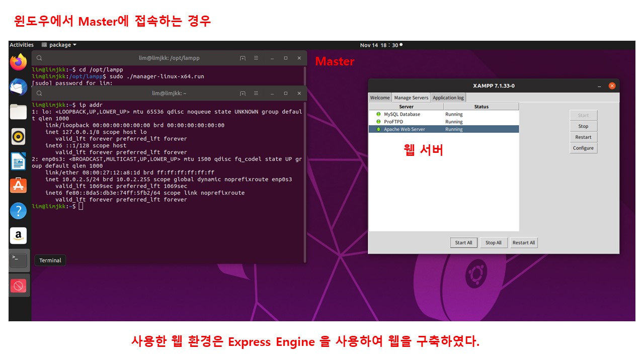This screenshot has height=362, width=644.
Task: Launch Thunderbird mail from the dock
Action: (x=19, y=87)
